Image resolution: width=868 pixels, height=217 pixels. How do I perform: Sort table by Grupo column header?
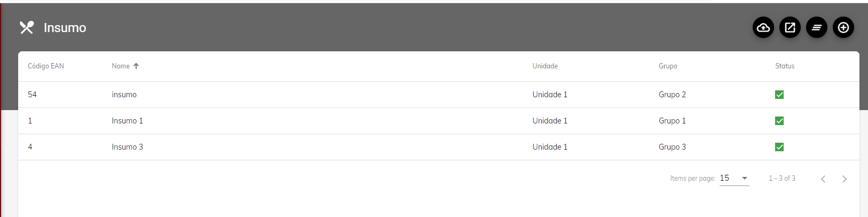coord(668,66)
